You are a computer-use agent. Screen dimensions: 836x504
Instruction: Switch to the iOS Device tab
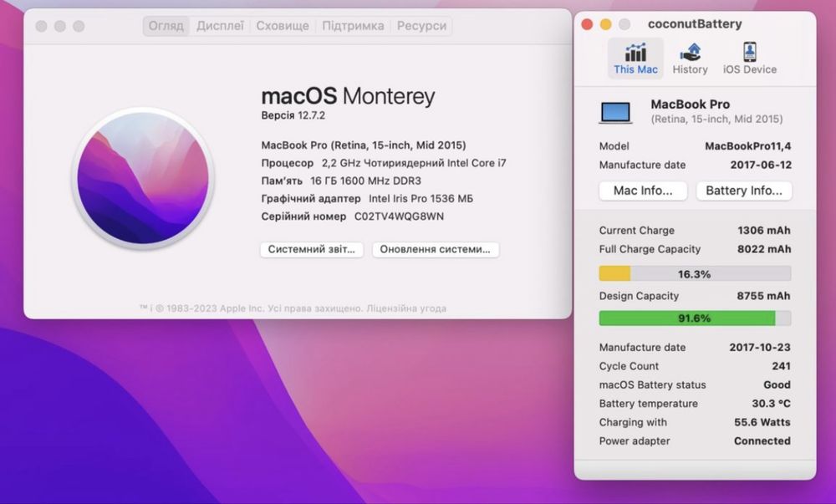[x=750, y=59]
